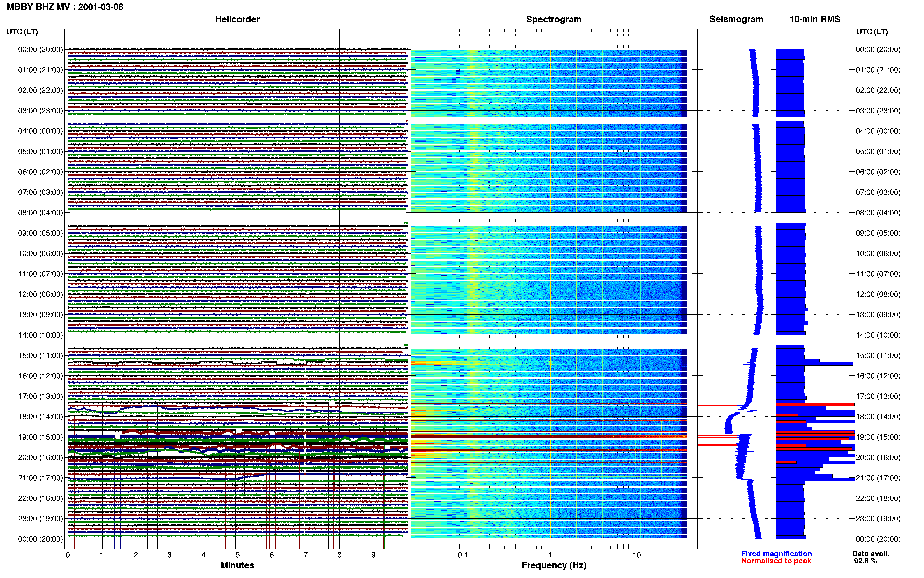Click the "UTC (LT)" label beside 10-min RMS
The width and height of the screenshot is (924, 578).
pyautogui.click(x=872, y=32)
